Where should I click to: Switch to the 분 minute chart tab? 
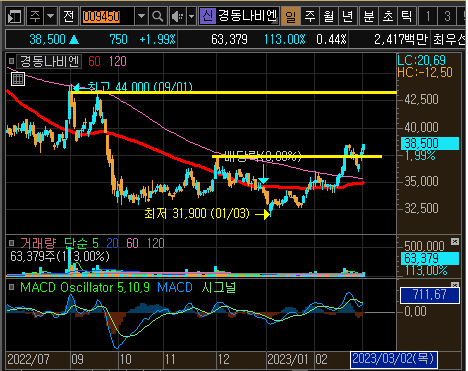(x=369, y=16)
